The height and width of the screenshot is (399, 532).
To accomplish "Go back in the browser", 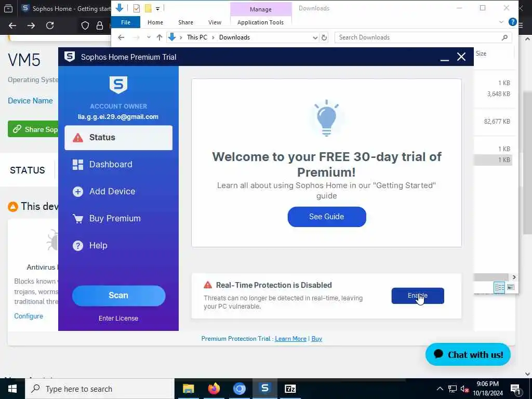I will tap(12, 25).
